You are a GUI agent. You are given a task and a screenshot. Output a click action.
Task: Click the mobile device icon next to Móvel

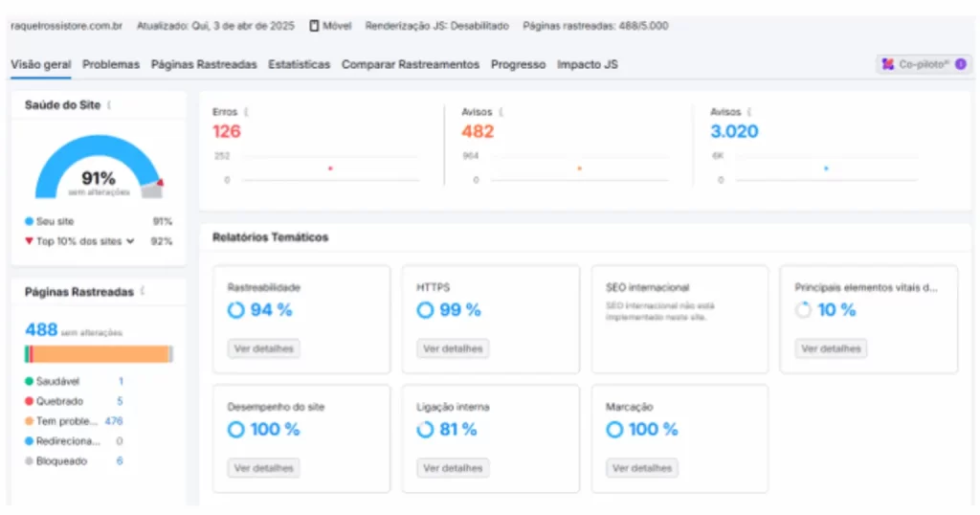(314, 26)
